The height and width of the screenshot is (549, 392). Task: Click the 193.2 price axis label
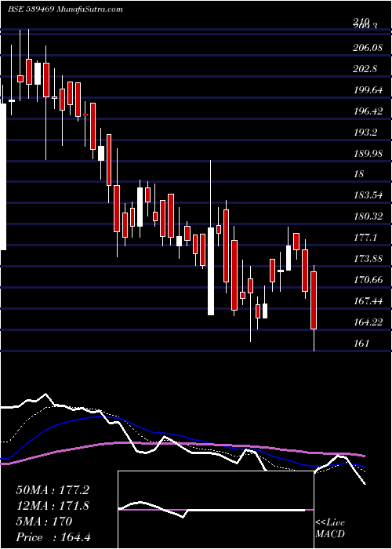365,133
